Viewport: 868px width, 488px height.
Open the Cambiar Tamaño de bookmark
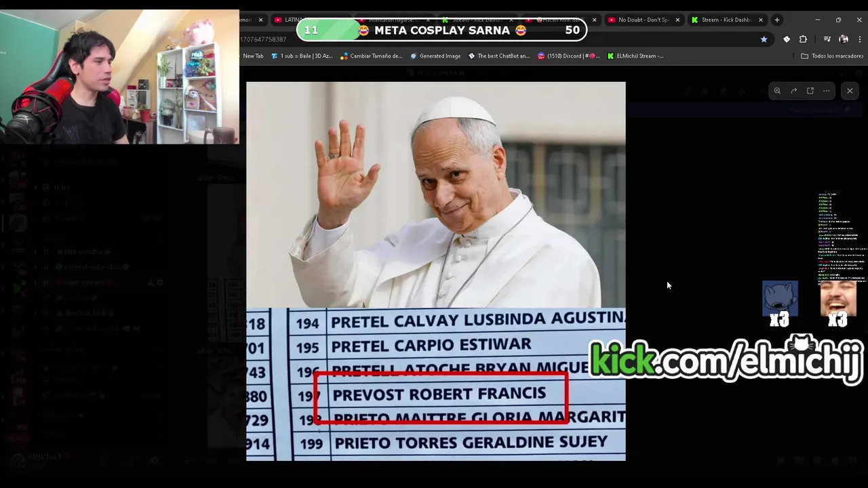coord(372,56)
